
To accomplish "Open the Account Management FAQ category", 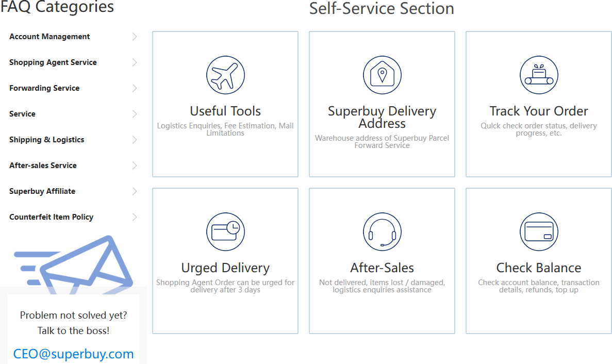I will (x=49, y=37).
